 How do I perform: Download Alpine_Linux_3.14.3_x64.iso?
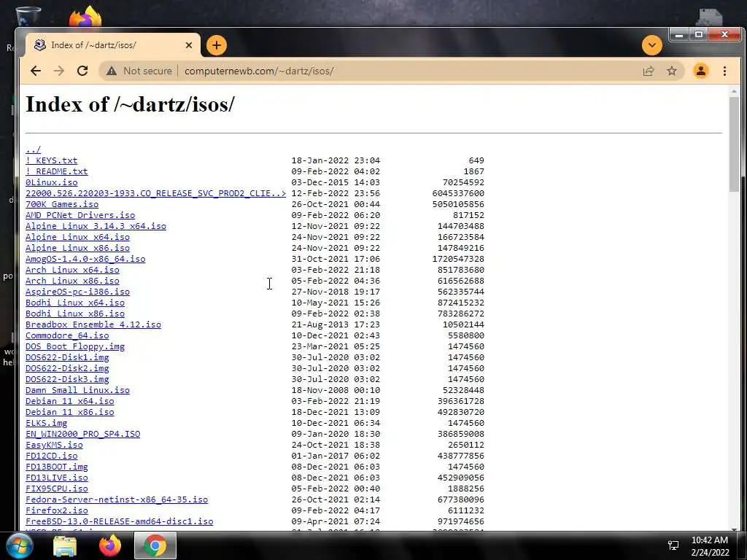click(96, 226)
